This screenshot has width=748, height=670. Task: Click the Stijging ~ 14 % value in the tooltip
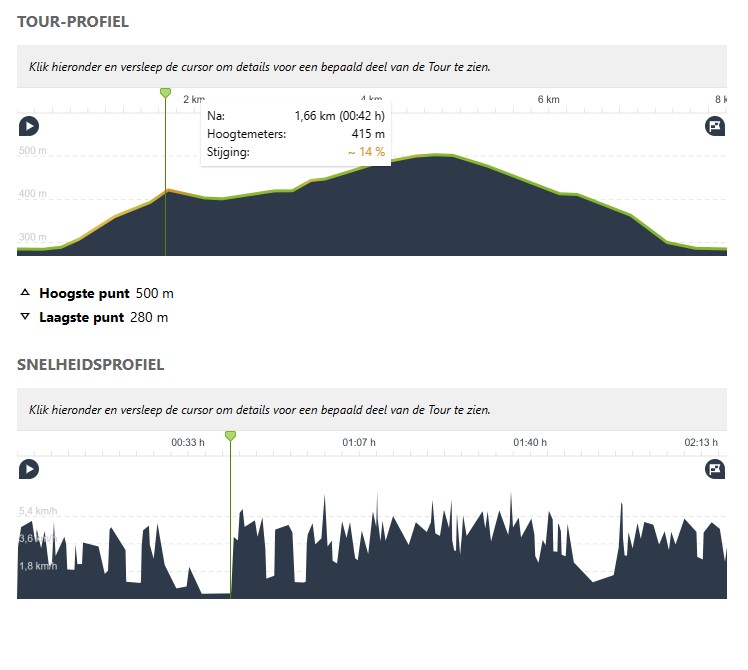(366, 152)
